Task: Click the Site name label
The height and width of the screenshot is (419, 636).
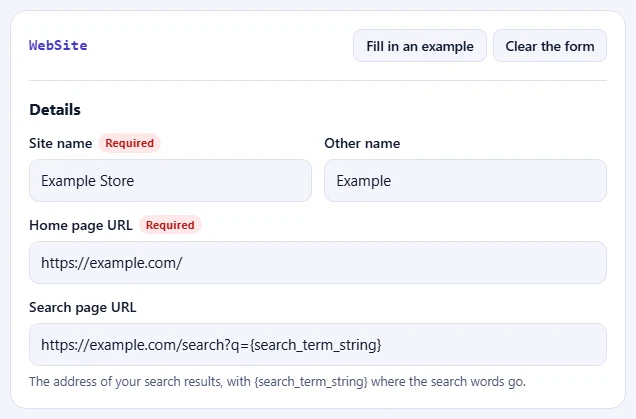Action: tap(60, 143)
